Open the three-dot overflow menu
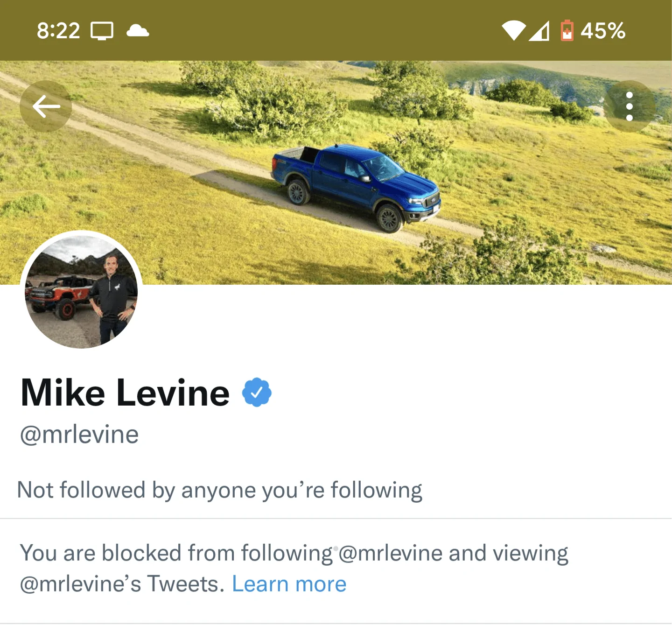The width and height of the screenshot is (672, 625). click(x=630, y=106)
